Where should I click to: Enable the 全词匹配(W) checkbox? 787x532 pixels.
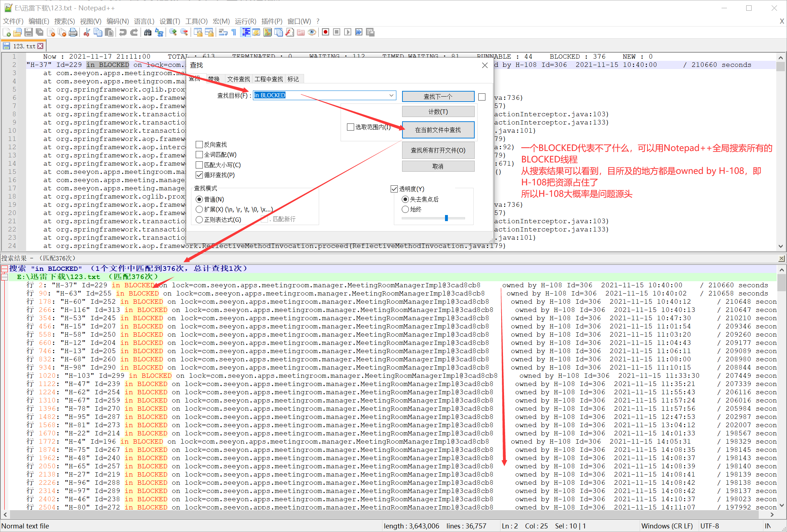pyautogui.click(x=199, y=155)
